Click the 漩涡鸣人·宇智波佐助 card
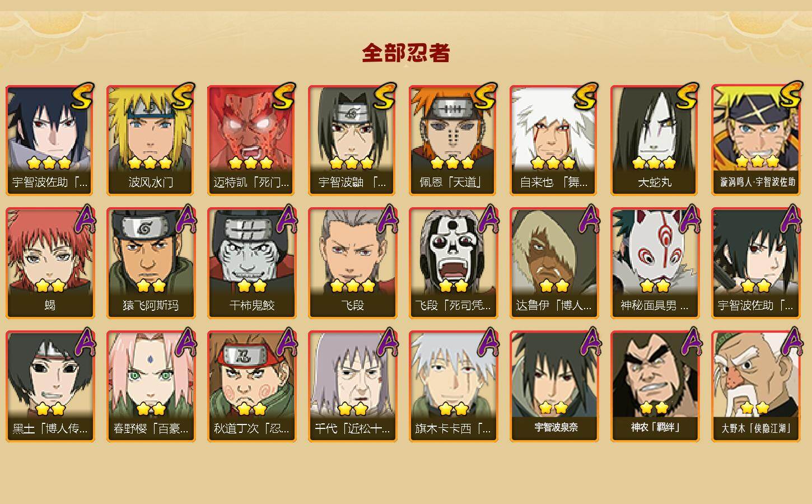 point(755,140)
